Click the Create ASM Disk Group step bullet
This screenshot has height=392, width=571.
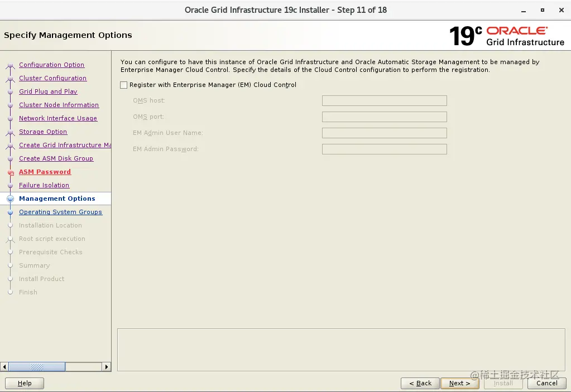point(11,159)
